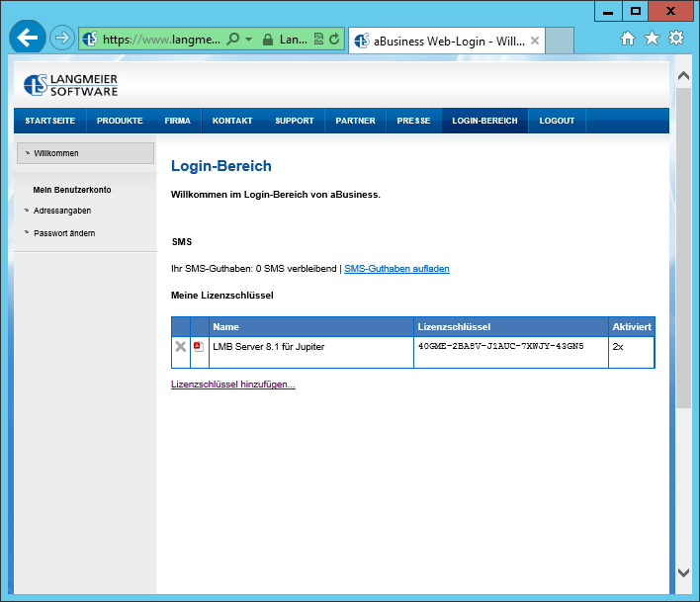700x602 pixels.
Task: Open Adressangaben in the sidebar
Action: pyautogui.click(x=62, y=211)
